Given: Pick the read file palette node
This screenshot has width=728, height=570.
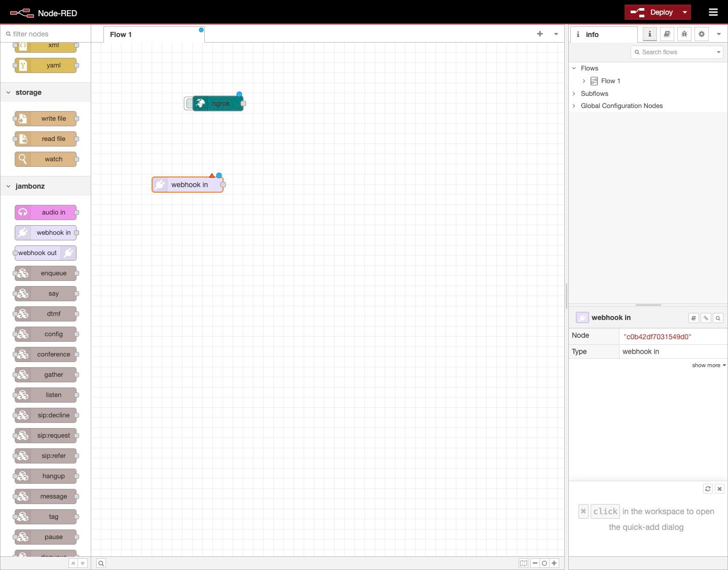Looking at the screenshot, I should click(46, 139).
